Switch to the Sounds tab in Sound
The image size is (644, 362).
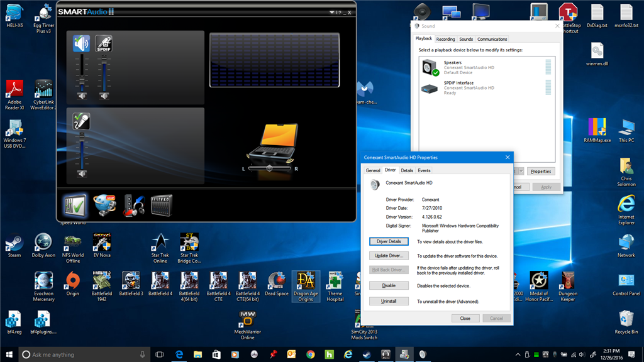tap(466, 39)
